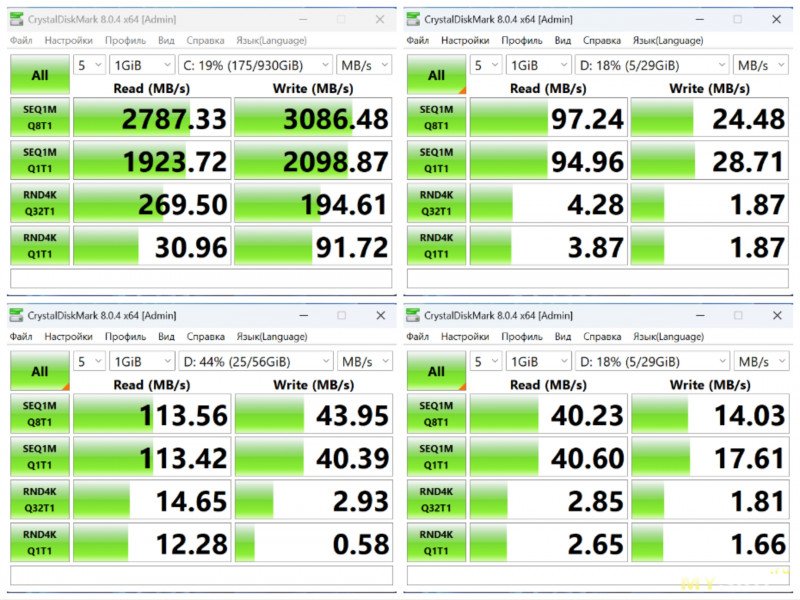Viewport: 800px width, 600px height.
Task: Start the SEQ1M Q8T1 test beside 2787.33
Action: (x=39, y=120)
